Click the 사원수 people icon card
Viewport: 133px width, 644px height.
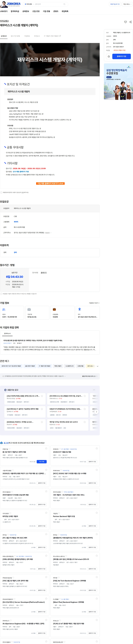coord(12,313)
